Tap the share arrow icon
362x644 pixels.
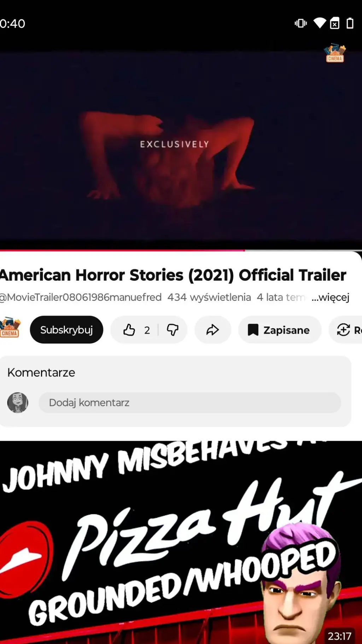[x=213, y=330]
